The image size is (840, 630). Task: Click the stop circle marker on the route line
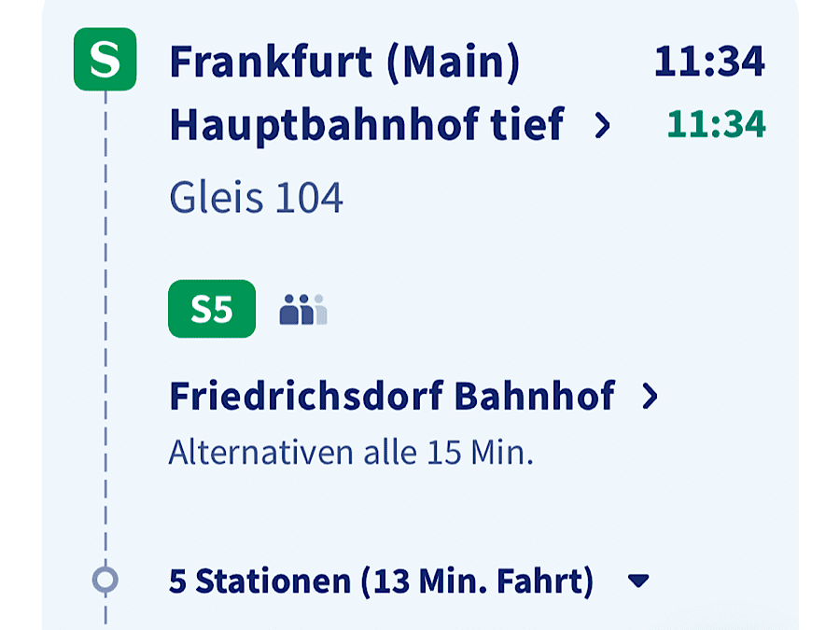click(x=105, y=580)
